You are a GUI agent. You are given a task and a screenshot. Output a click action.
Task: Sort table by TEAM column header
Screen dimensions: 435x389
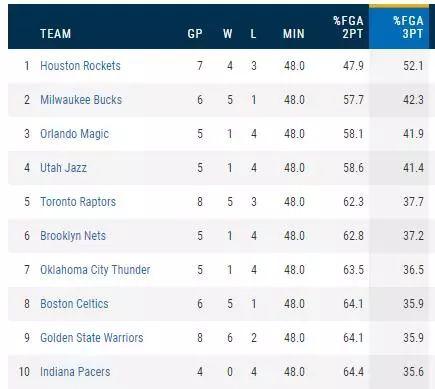coord(56,34)
